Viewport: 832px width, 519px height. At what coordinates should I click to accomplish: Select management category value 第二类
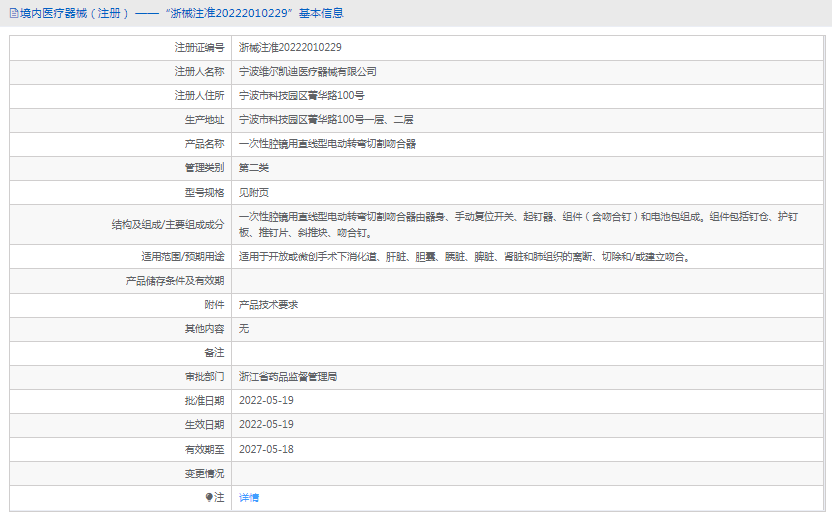coord(254,168)
